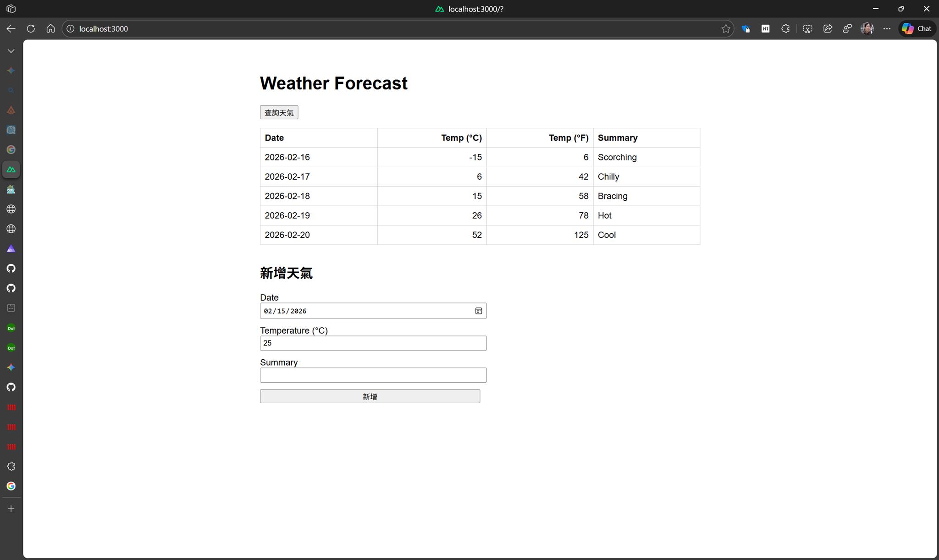Focus the Temperature (°C) input field
Screen dimensions: 939x560
click(x=373, y=343)
